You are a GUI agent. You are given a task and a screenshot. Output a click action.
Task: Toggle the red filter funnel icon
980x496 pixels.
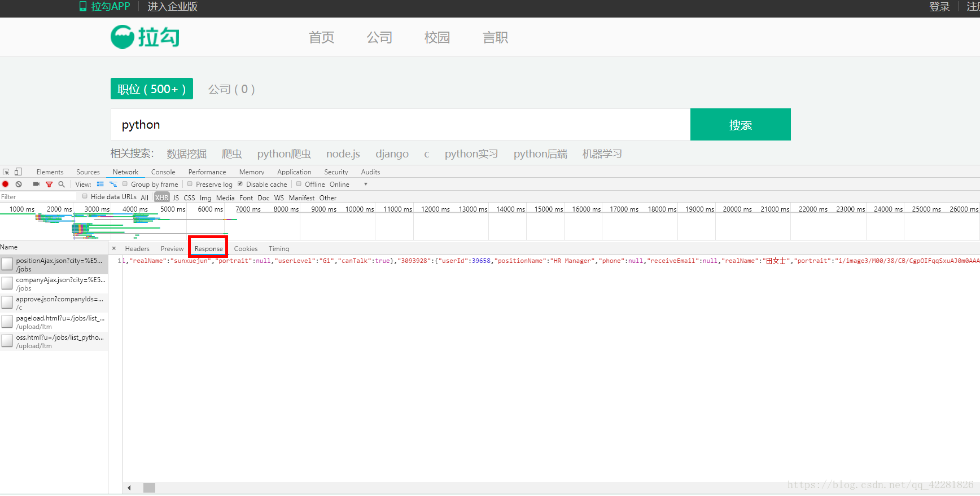49,185
